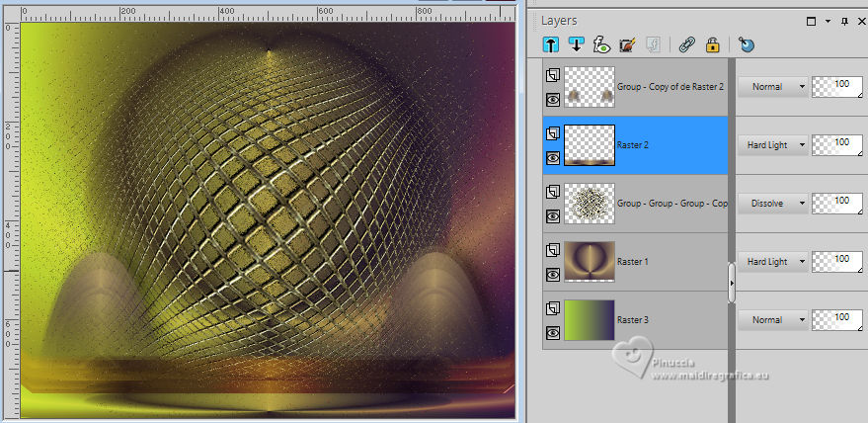The height and width of the screenshot is (423, 868).
Task: Open Normal blend mode dropdown of Raster 3
Action: click(x=773, y=320)
